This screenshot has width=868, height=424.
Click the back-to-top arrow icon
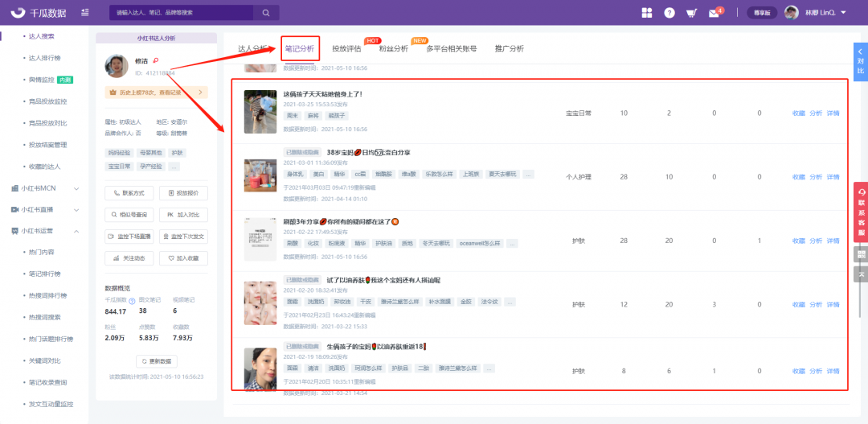(x=861, y=274)
